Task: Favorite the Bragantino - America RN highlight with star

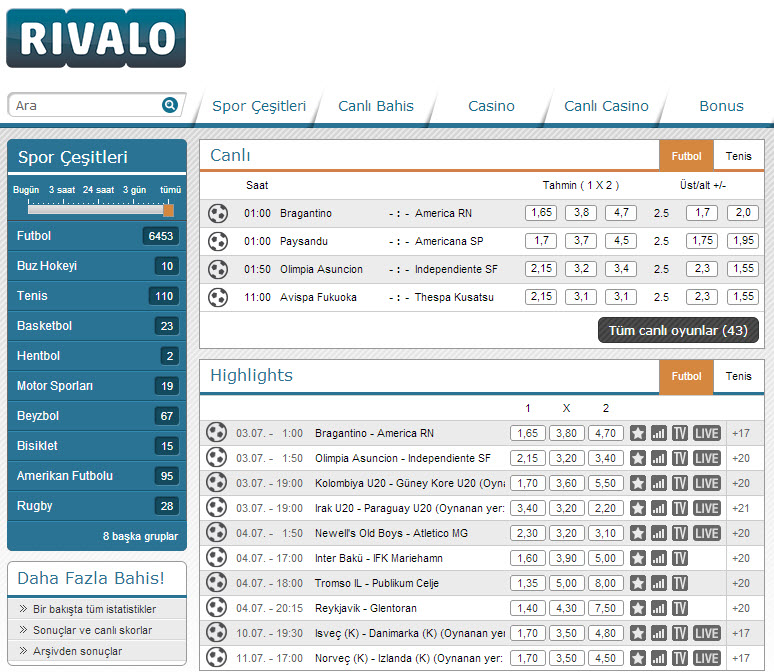Action: [638, 434]
